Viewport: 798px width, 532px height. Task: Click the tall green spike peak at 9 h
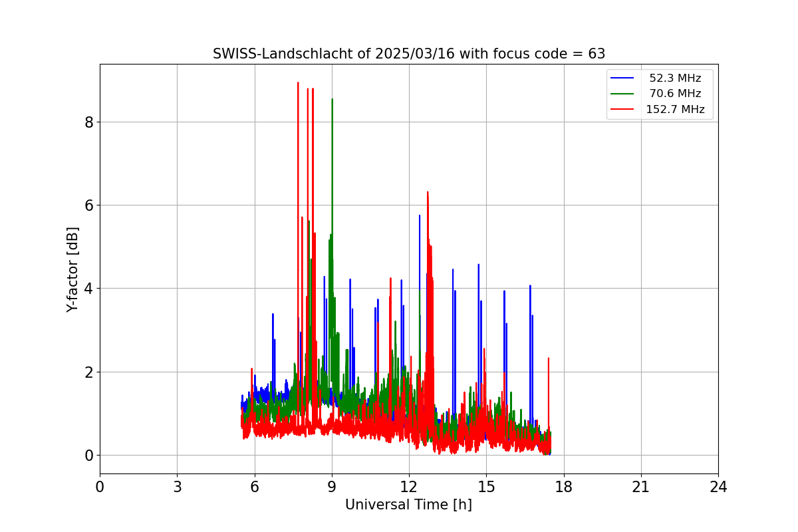click(x=332, y=100)
